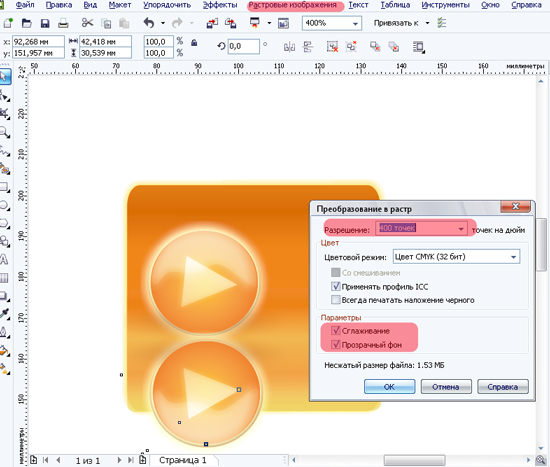Viewport: 550px width, 467px height.
Task: Open snapping options icon beside Привязать к
Action: pyautogui.click(x=442, y=23)
